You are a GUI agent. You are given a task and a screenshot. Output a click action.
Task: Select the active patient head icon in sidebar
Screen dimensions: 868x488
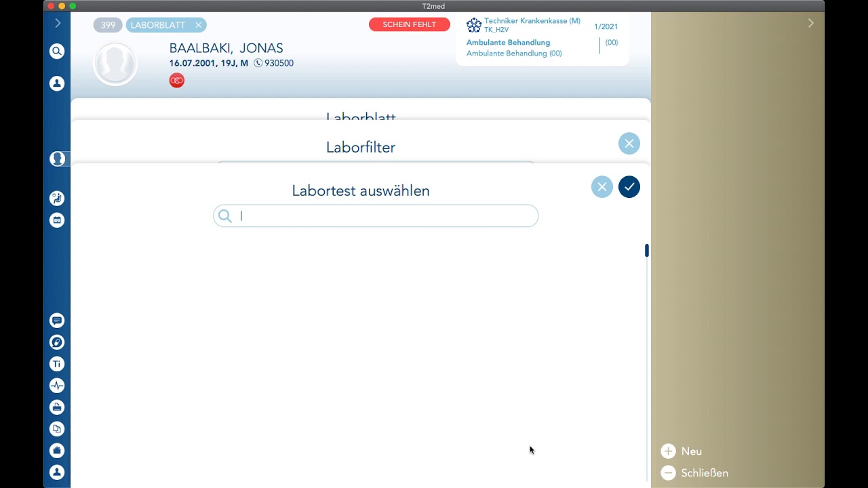click(58, 159)
